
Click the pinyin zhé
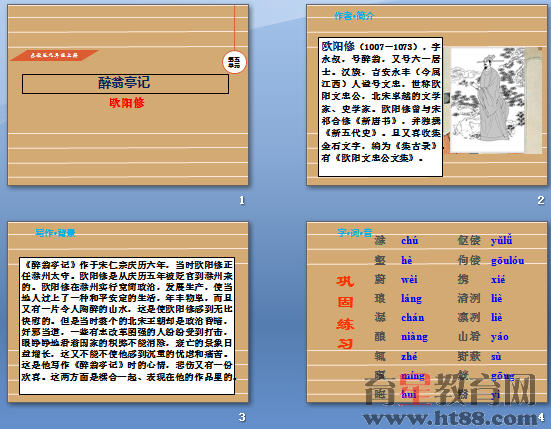[x=409, y=357]
